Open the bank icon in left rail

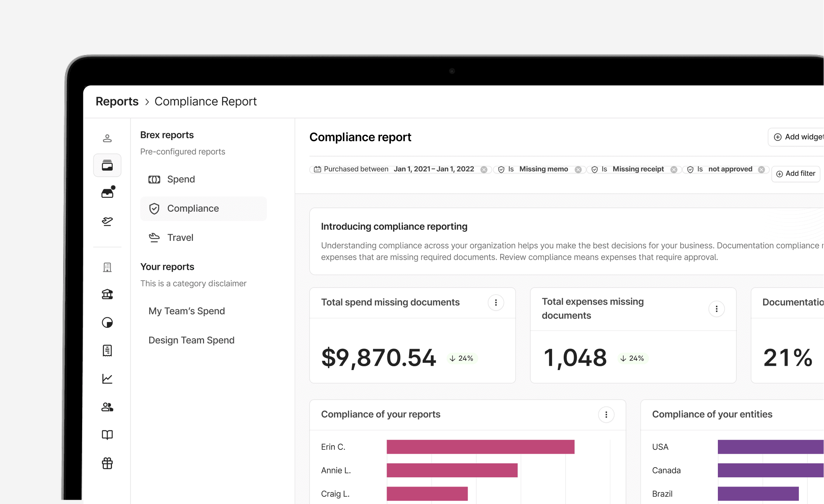[107, 295]
